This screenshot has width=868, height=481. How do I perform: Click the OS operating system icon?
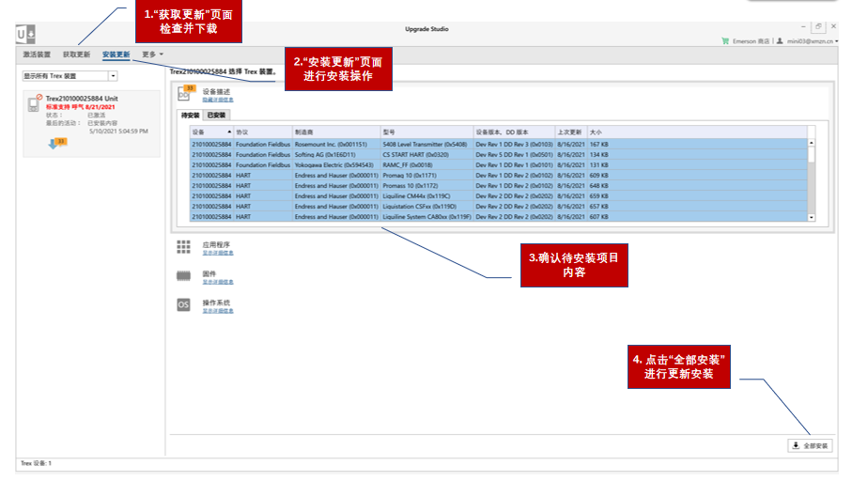184,305
